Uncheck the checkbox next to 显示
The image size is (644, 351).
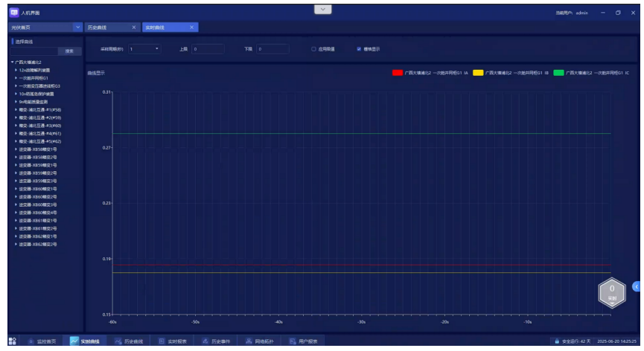(359, 49)
